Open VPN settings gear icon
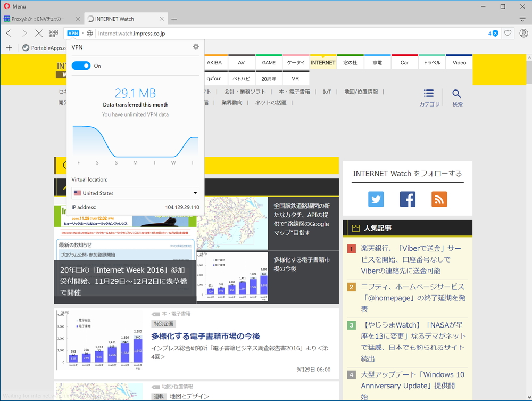Image resolution: width=532 pixels, height=401 pixels. click(196, 47)
